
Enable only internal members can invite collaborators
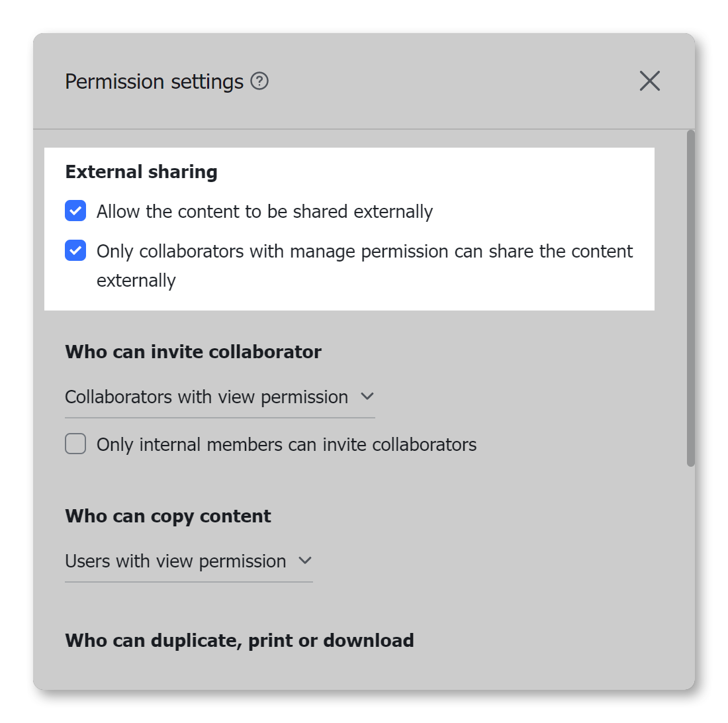pyautogui.click(x=75, y=444)
